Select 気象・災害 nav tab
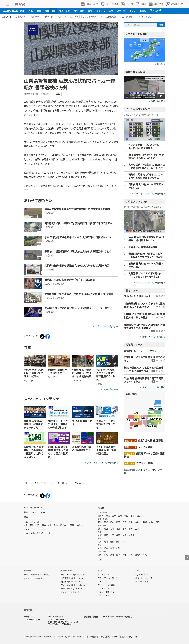The height and width of the screenshot is (644, 189). 64,11
